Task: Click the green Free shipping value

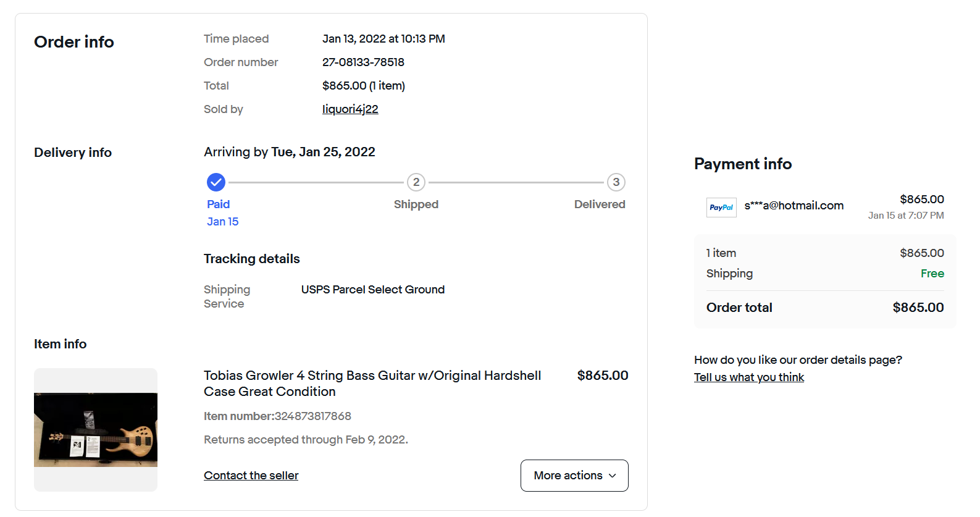Action: (x=932, y=274)
